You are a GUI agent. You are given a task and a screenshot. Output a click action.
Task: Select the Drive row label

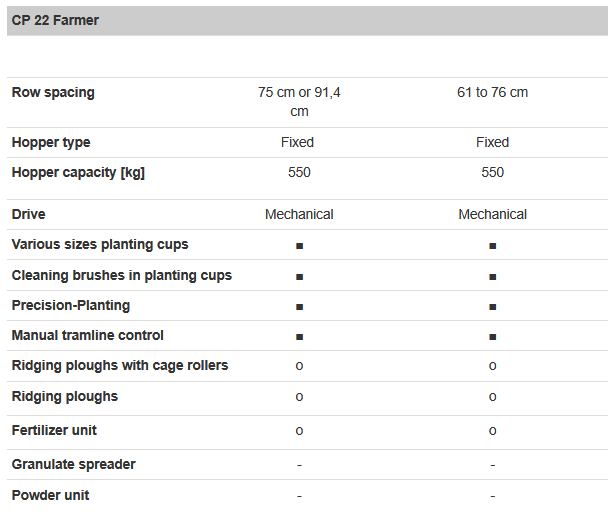click(29, 215)
